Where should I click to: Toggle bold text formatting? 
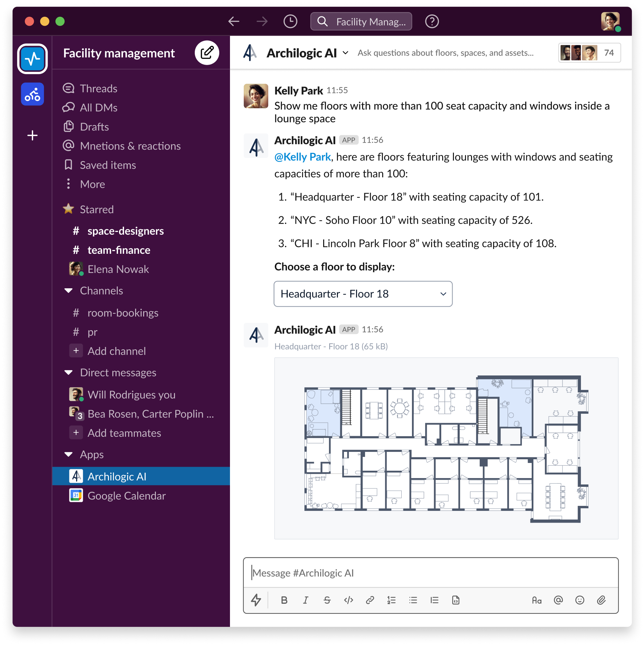click(284, 600)
